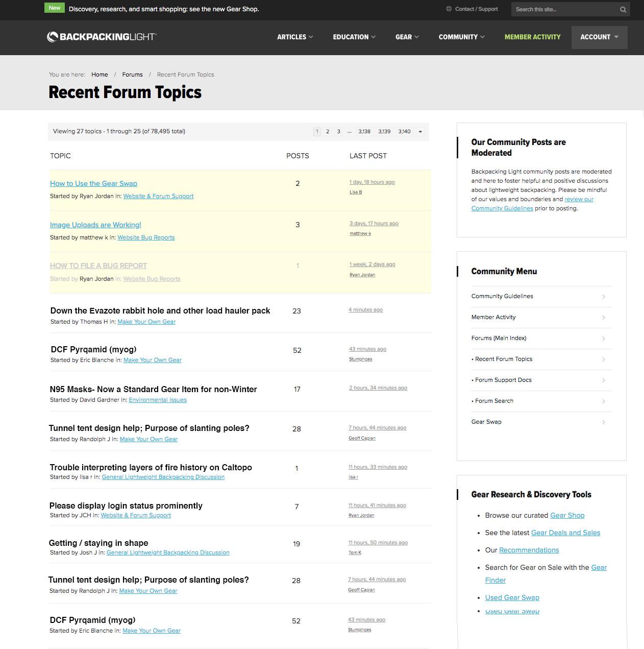Screen dimensions: 644x649
Task: Click the Backpacking Light logo
Action: [x=102, y=37]
